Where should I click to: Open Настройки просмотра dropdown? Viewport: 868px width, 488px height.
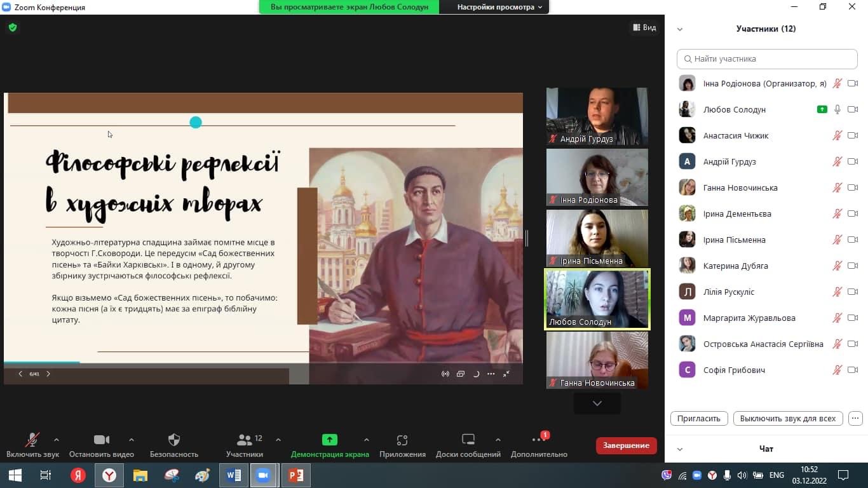coord(500,7)
